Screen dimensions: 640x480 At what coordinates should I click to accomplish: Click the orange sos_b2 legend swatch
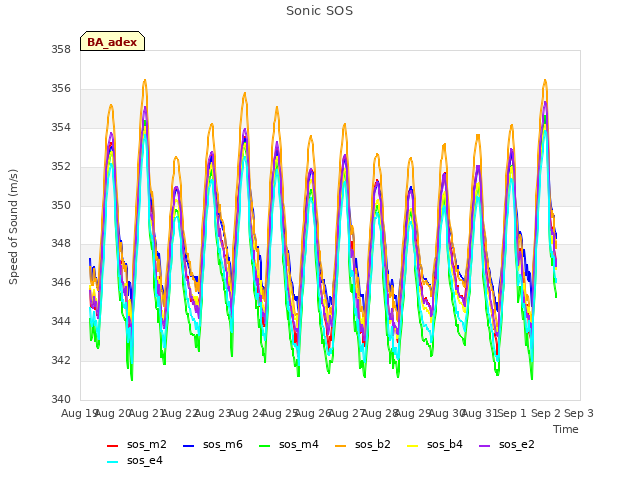pyautogui.click(x=340, y=446)
